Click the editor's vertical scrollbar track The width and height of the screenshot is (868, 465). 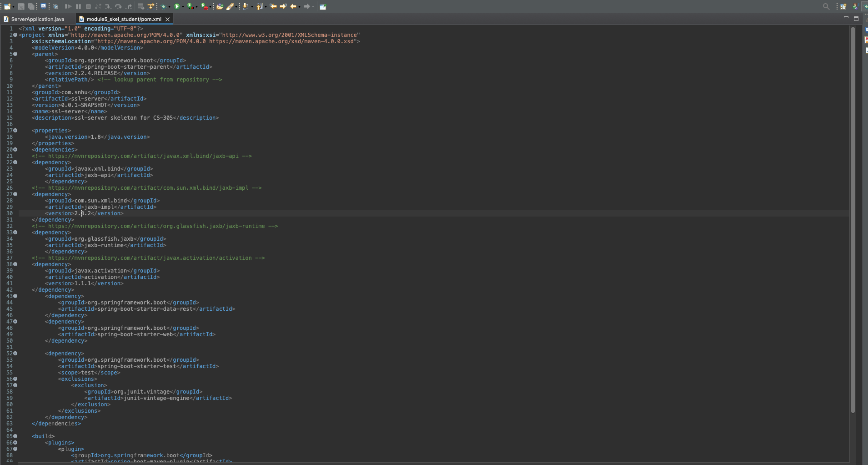point(853,227)
